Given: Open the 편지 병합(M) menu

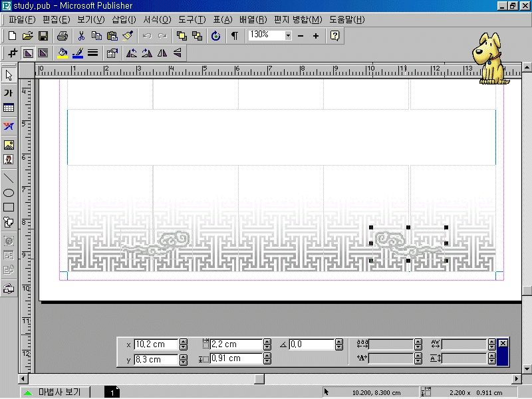Looking at the screenshot, I should (298, 20).
